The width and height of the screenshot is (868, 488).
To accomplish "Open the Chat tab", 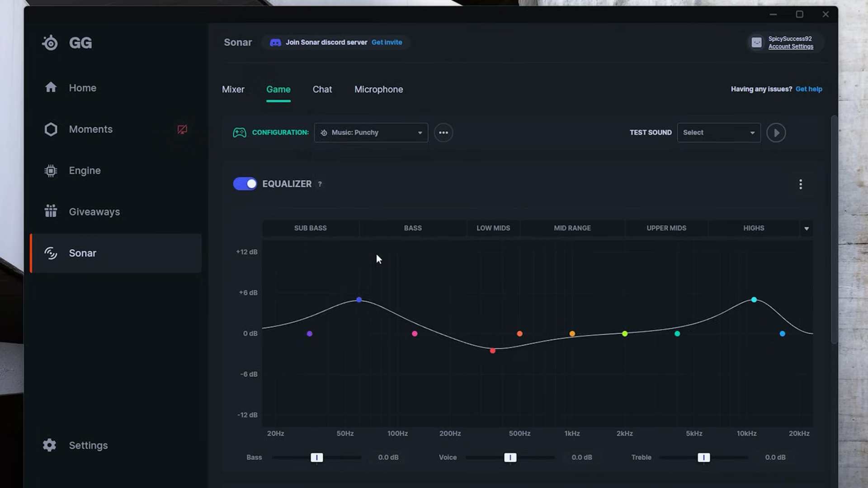I will pos(322,89).
